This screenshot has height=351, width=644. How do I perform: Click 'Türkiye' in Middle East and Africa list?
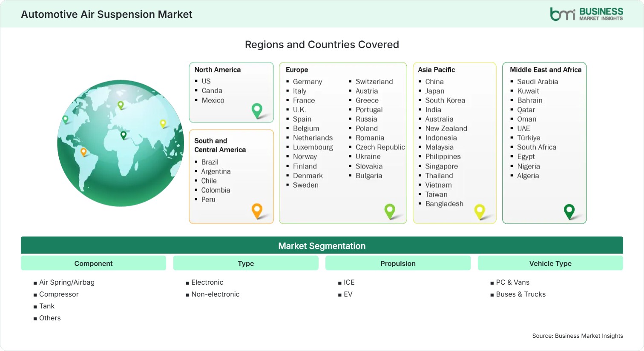tap(529, 138)
